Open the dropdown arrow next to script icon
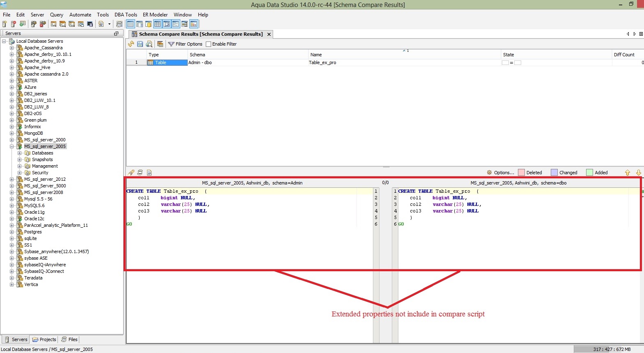This screenshot has height=353, width=644. point(109,24)
